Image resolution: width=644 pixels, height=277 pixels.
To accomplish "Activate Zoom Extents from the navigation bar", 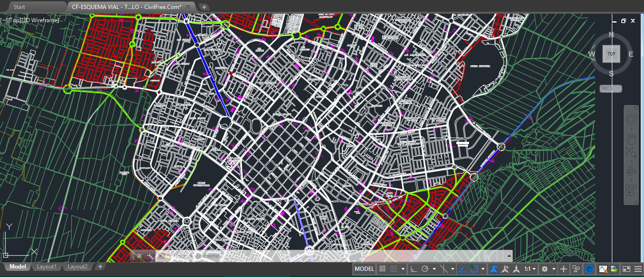I will (631, 152).
